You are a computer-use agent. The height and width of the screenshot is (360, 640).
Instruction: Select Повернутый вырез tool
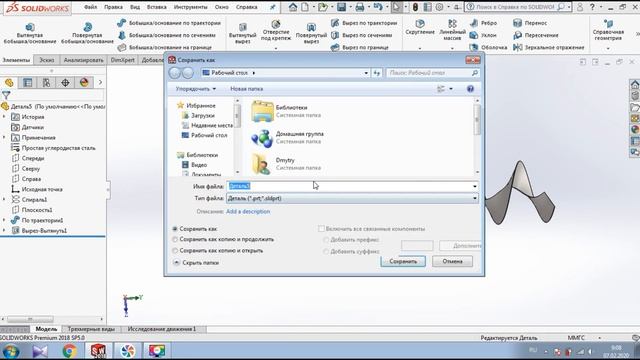311,33
